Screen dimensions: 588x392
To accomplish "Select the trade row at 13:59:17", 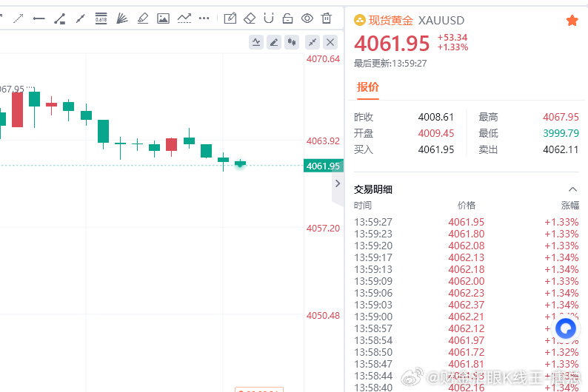I will pyautogui.click(x=467, y=257).
